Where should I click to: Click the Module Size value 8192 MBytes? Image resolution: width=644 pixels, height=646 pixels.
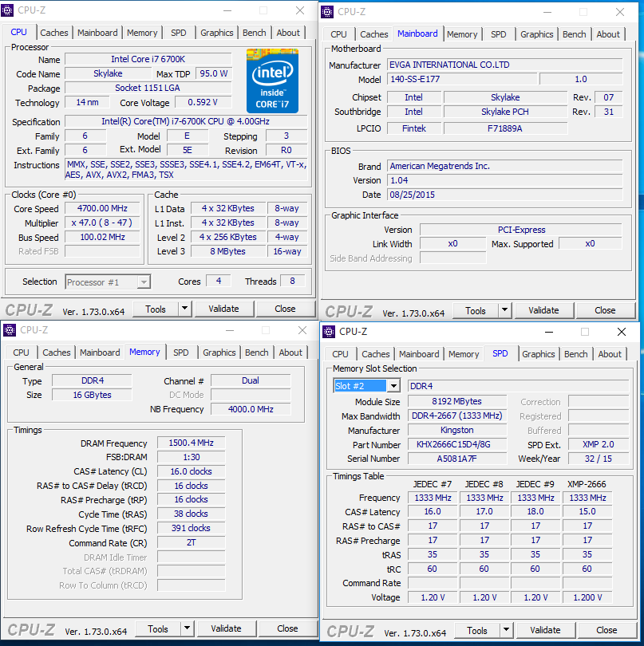[457, 401]
